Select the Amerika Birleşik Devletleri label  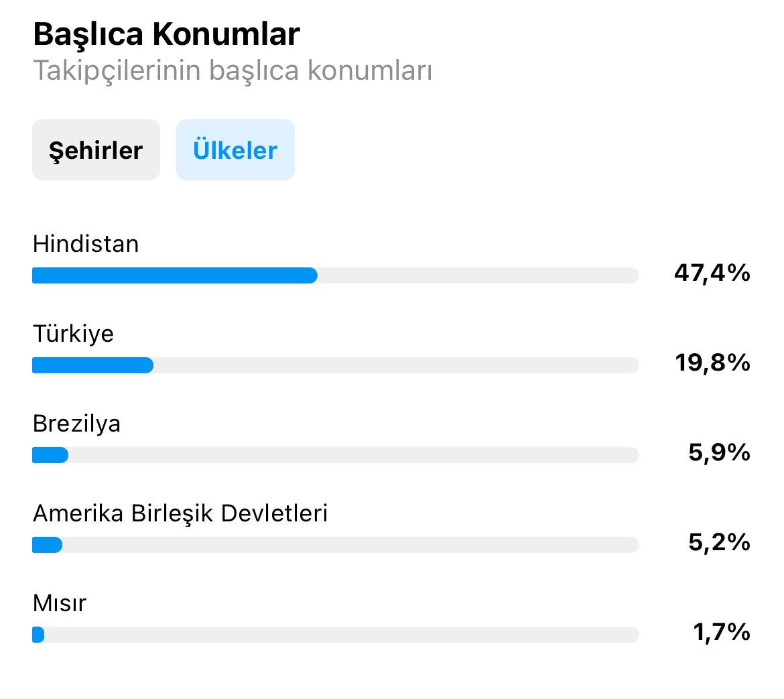[x=180, y=513]
